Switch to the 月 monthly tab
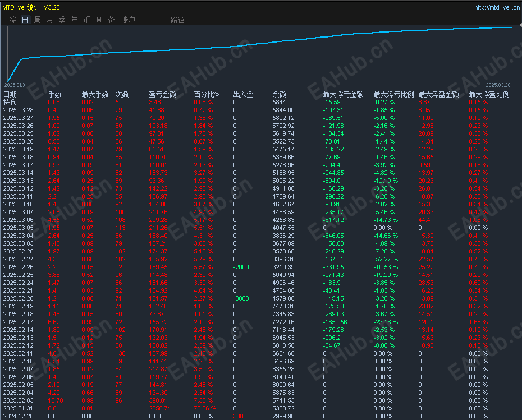 (x=49, y=20)
